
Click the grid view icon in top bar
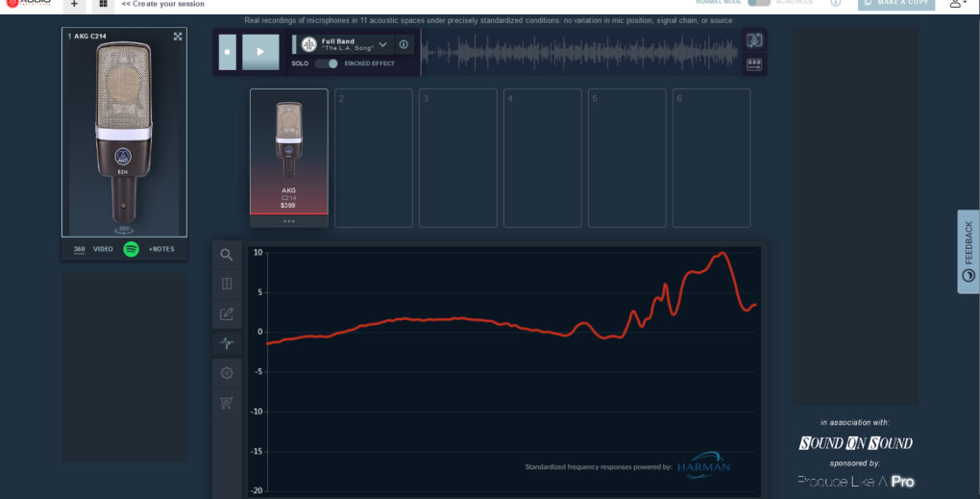103,5
